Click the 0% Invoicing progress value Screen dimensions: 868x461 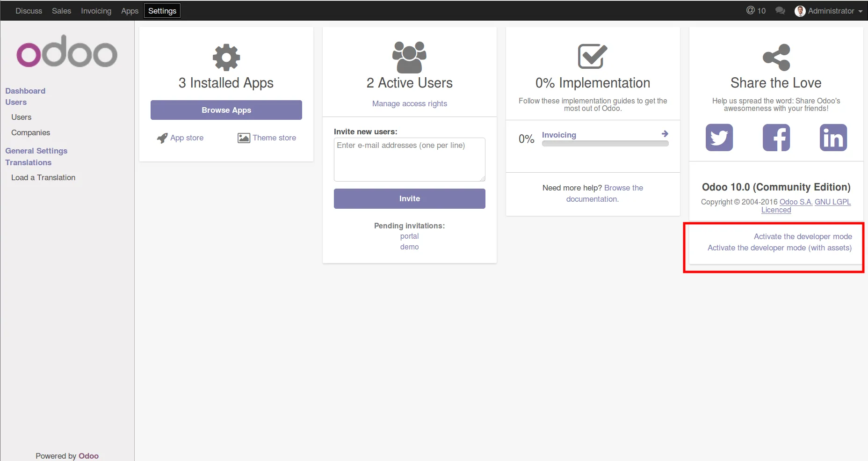[527, 139]
